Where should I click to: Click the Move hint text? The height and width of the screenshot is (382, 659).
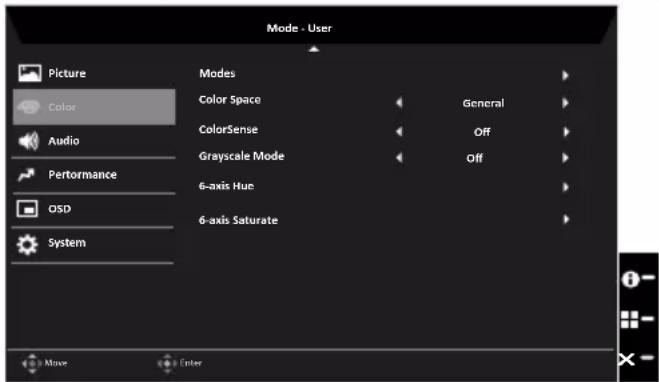click(x=56, y=363)
